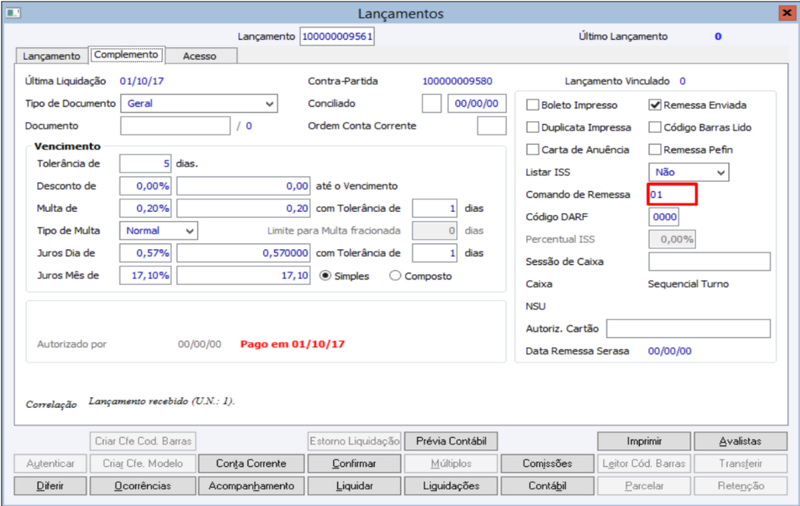
Task: Open the Tipo de Documento dropdown
Action: point(199,104)
